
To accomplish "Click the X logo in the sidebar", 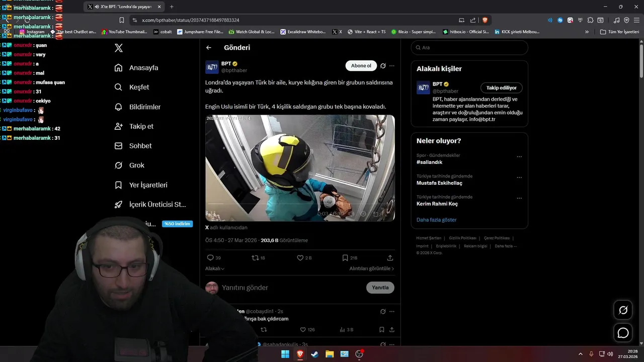I will pos(119,48).
